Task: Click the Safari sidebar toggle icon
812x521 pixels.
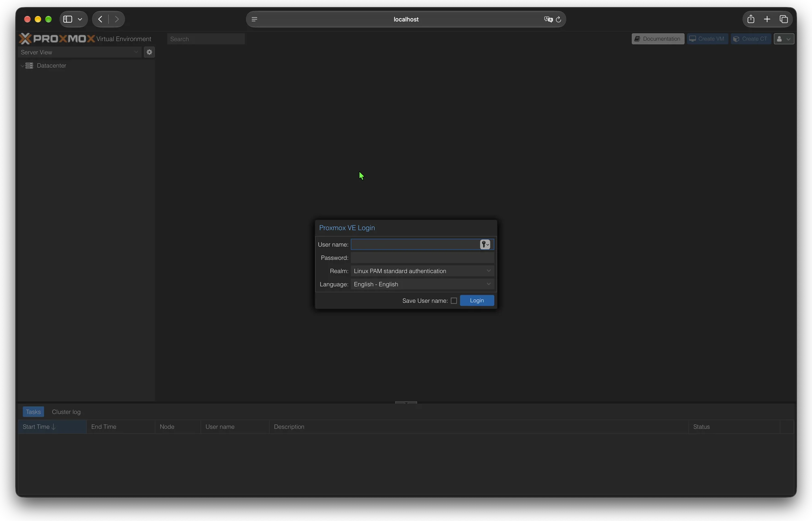Action: pos(68,19)
